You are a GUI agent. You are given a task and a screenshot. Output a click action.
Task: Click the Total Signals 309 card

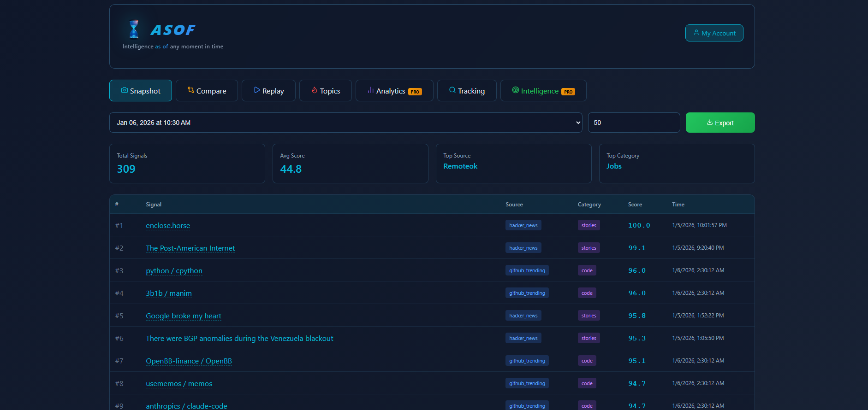[187, 164]
